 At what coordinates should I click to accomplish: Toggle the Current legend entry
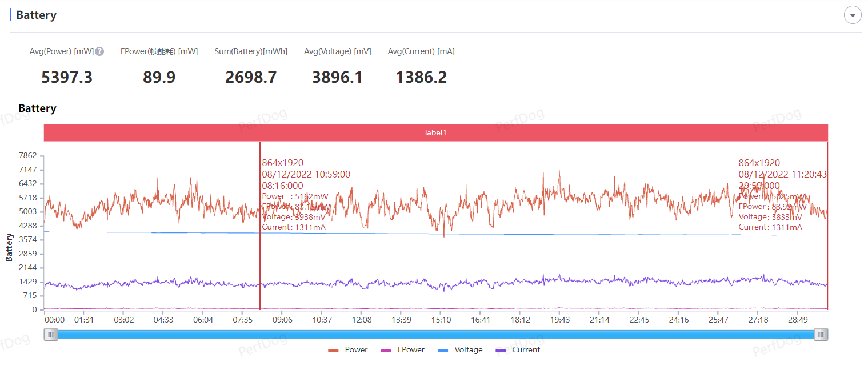coord(518,349)
